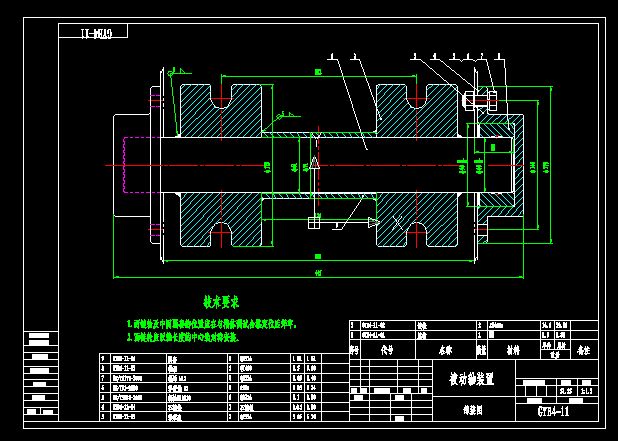Click the label cell below the 被动轴装置 title

[473, 411]
